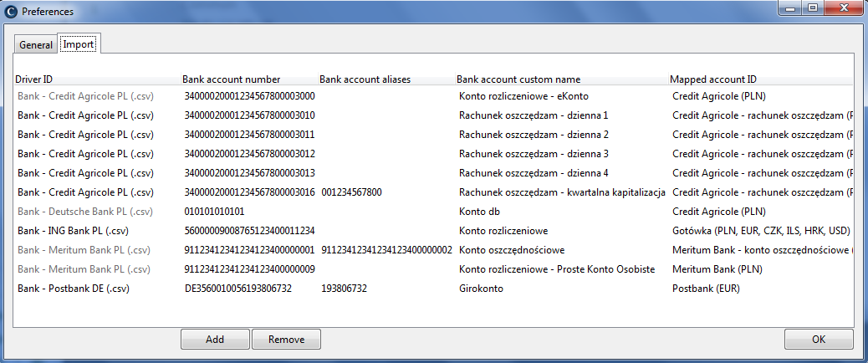
Task: Click the Add button
Action: click(x=215, y=340)
